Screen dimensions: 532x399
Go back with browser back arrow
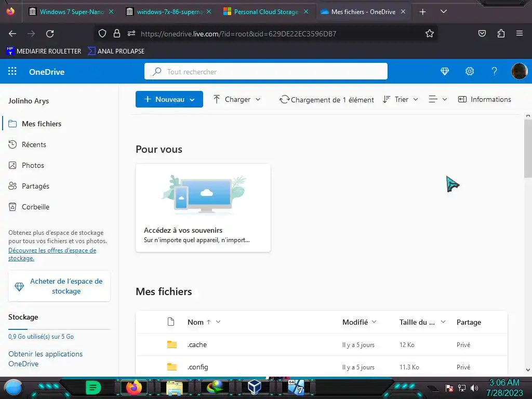[12, 34]
